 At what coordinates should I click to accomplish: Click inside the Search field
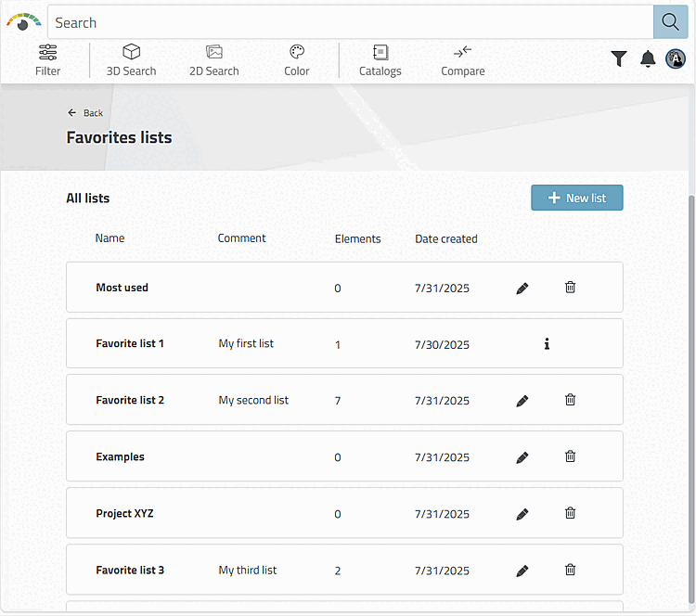coord(350,22)
